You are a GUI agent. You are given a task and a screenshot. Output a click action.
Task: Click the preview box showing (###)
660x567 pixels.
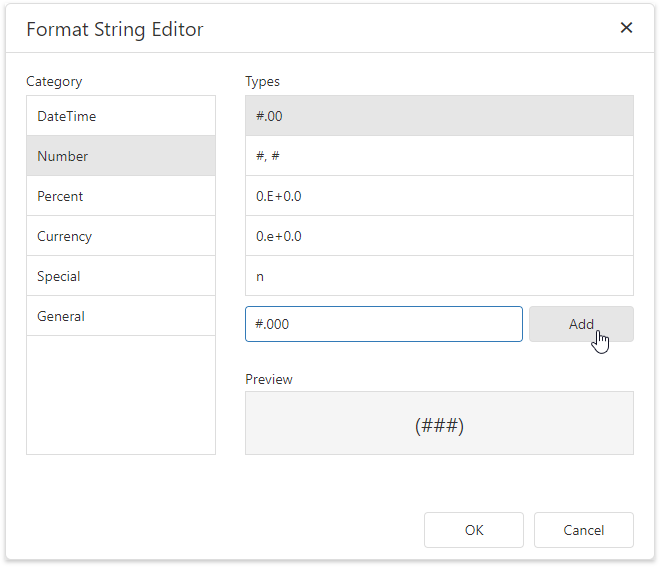[439, 424]
